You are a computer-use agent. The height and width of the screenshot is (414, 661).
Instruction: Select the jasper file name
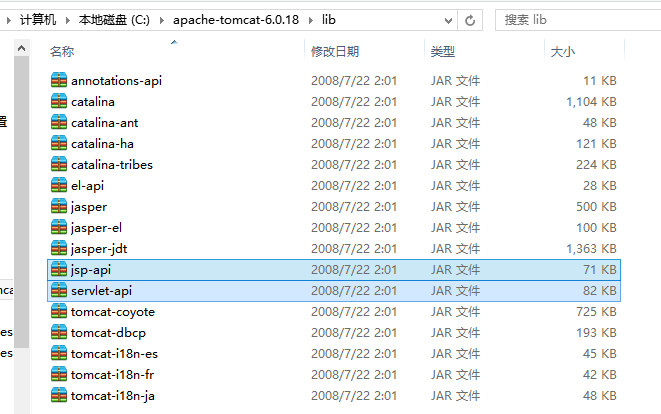[x=89, y=207]
